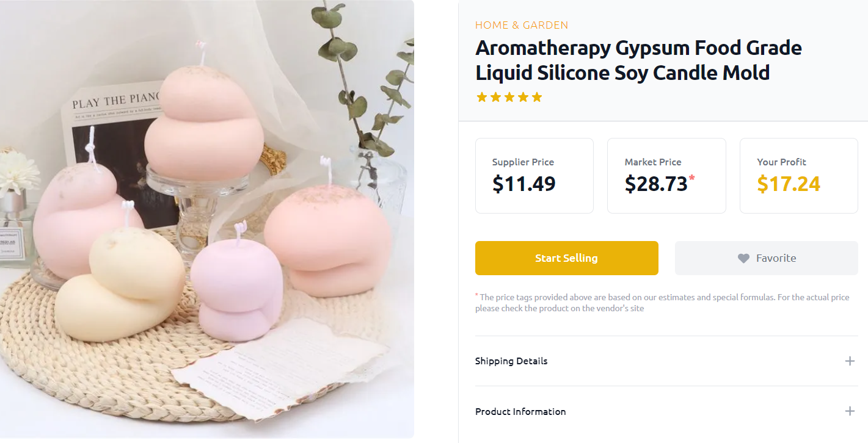Open the HOME & GARDEN category
Image resolution: width=868 pixels, height=443 pixels.
click(x=522, y=25)
